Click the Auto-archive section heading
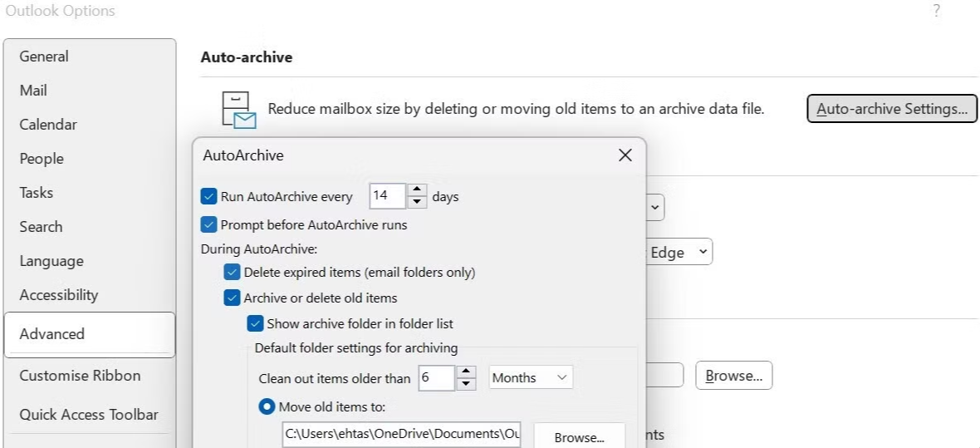This screenshot has width=980, height=448. pyautogui.click(x=247, y=57)
